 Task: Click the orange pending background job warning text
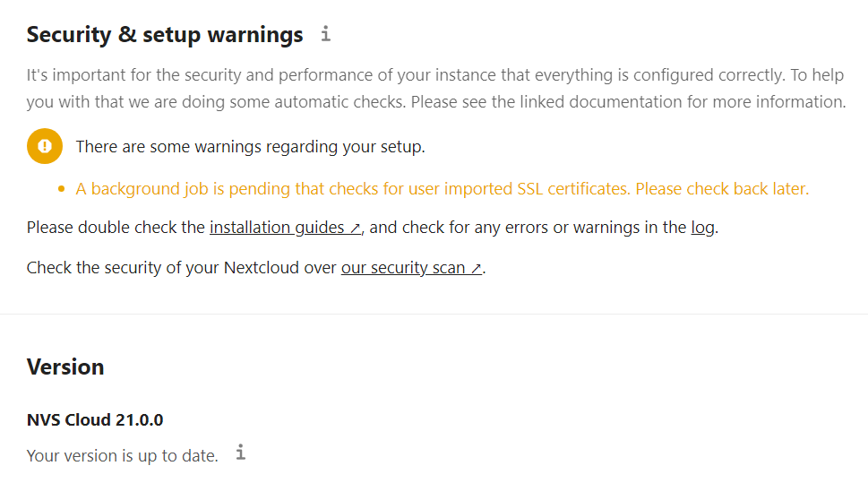click(442, 189)
